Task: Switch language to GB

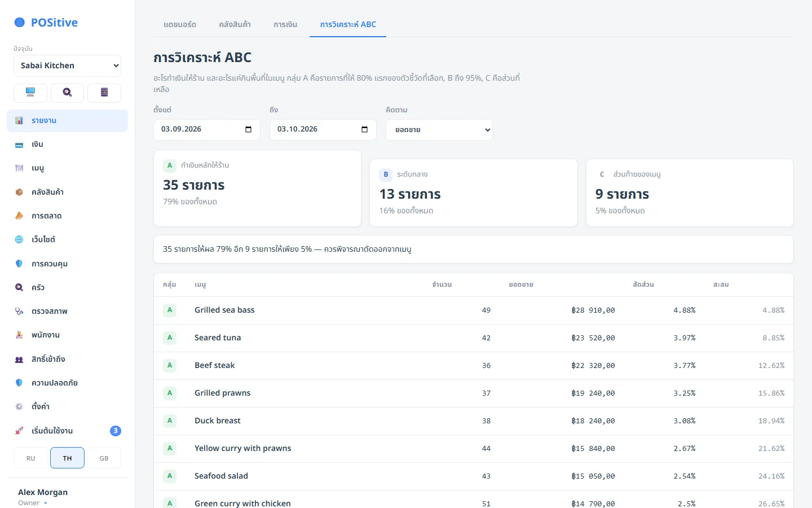Action: point(104,458)
